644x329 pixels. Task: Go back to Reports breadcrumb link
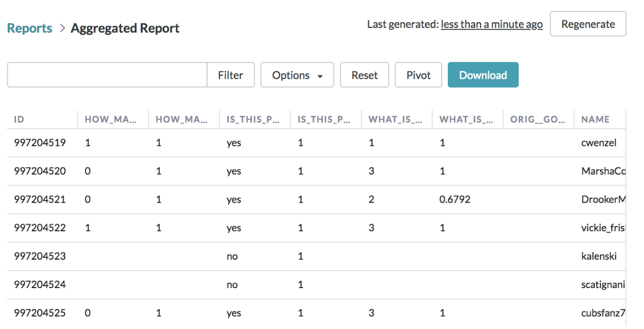pos(30,28)
